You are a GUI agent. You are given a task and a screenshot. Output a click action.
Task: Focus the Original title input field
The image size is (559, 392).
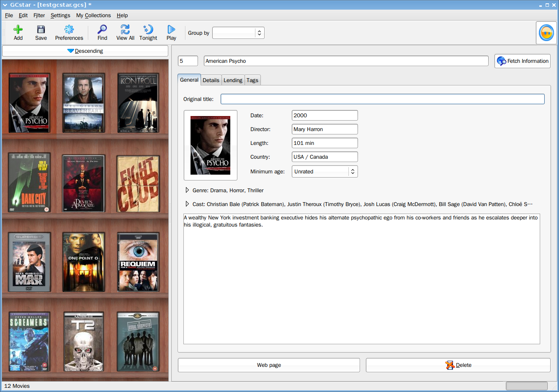[383, 99]
